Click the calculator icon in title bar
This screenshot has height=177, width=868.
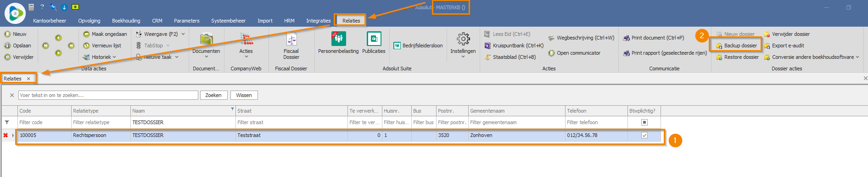click(x=31, y=7)
